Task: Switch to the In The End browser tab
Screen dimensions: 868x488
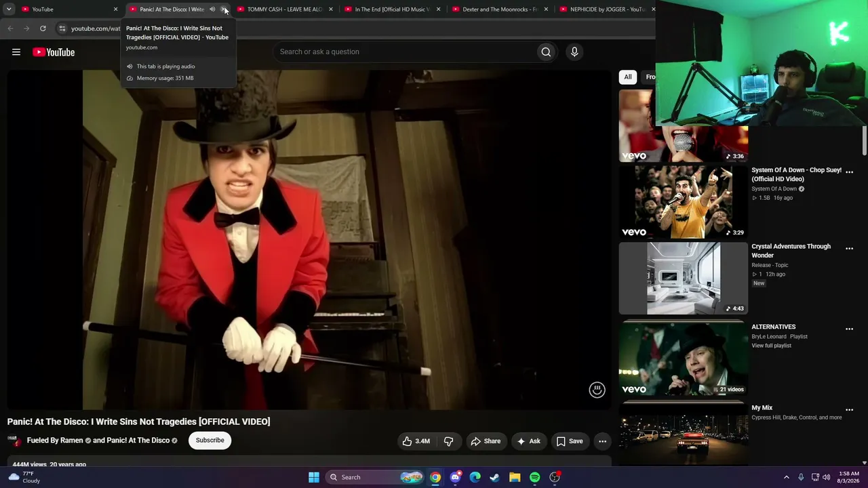Action: click(392, 9)
